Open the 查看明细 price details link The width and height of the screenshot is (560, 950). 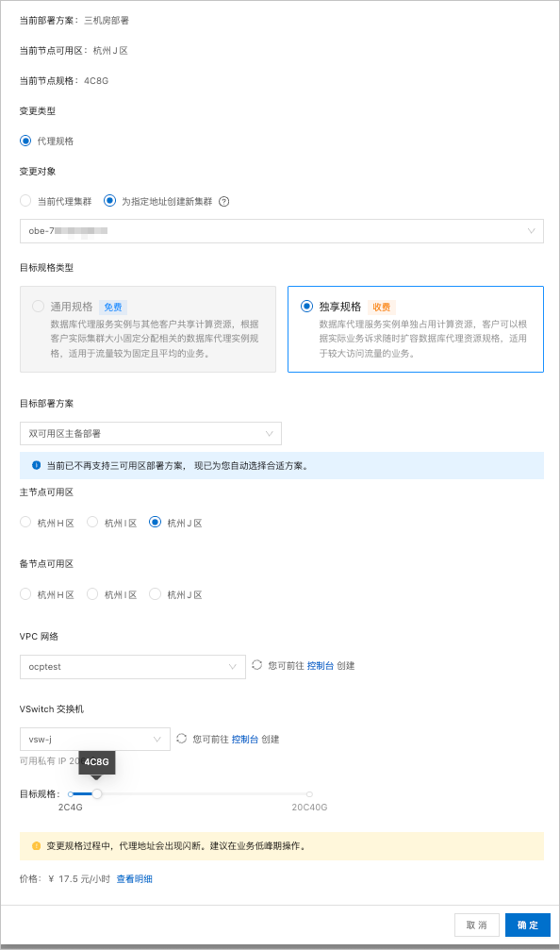135,879
